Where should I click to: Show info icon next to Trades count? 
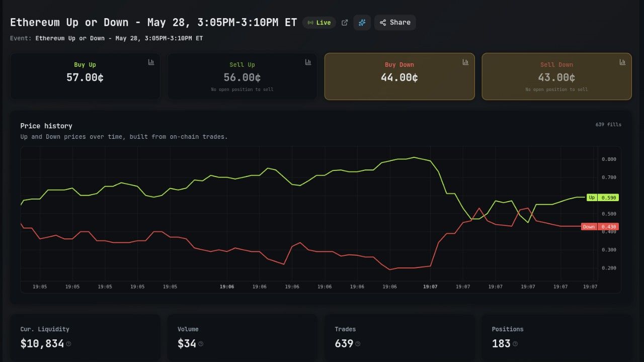[358, 344]
